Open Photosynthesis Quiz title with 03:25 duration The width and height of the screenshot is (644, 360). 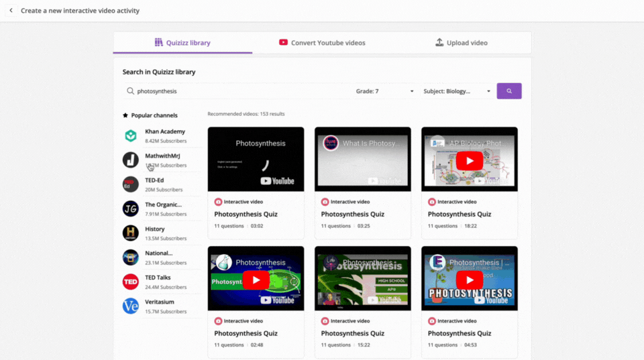click(x=352, y=214)
